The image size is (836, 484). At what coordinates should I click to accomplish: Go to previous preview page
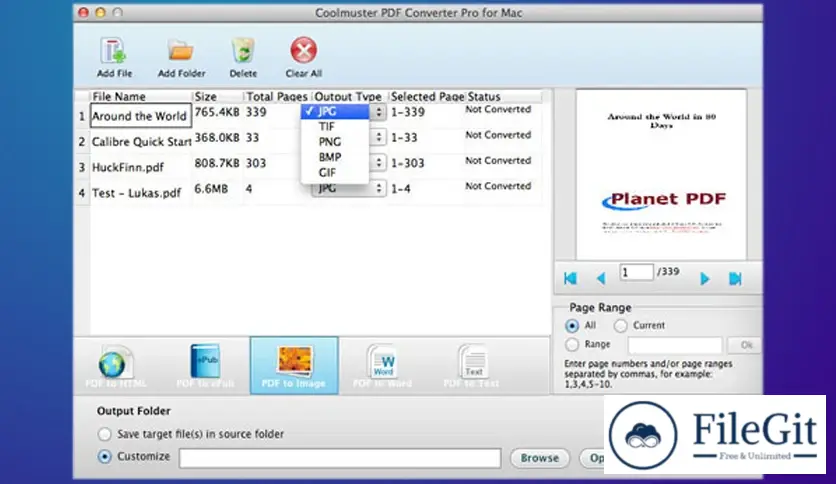click(x=601, y=278)
